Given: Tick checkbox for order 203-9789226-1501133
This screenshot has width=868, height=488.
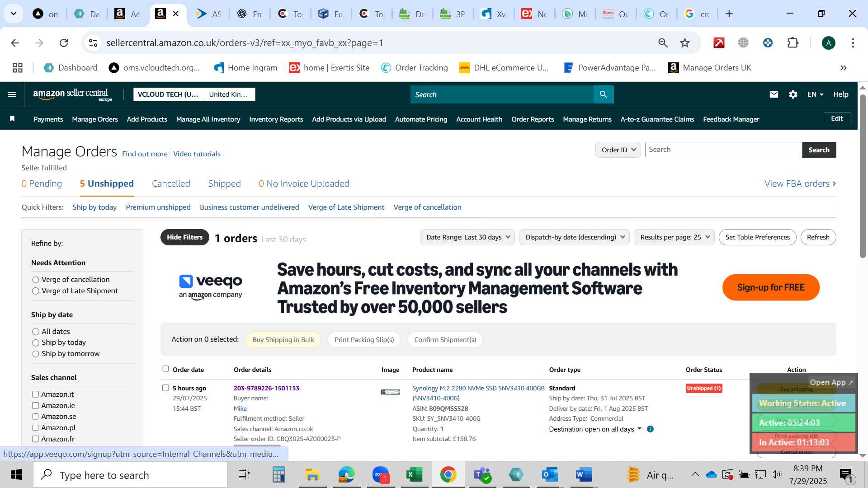Looking at the screenshot, I should pos(165,388).
